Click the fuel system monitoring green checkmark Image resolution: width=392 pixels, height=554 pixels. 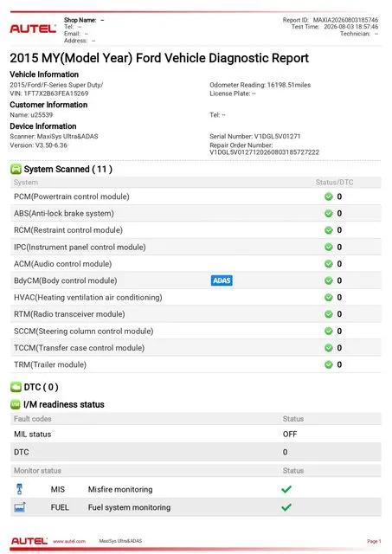coord(286,507)
